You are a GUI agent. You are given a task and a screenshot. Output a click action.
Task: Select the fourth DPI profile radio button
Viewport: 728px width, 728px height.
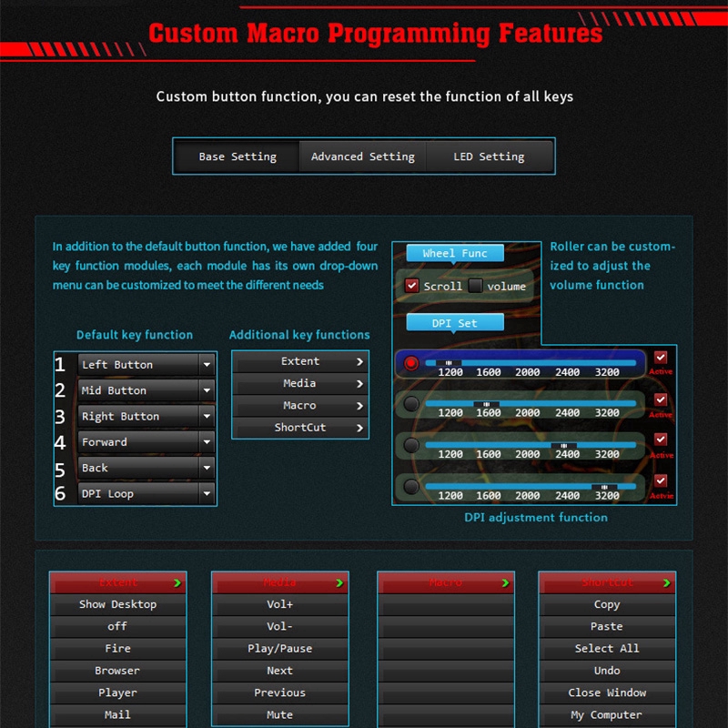(x=411, y=487)
